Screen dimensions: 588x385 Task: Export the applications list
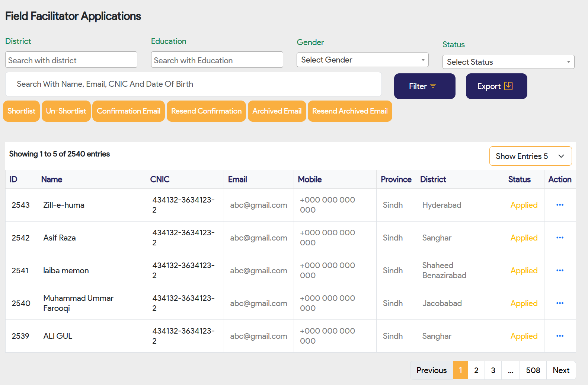tap(496, 86)
